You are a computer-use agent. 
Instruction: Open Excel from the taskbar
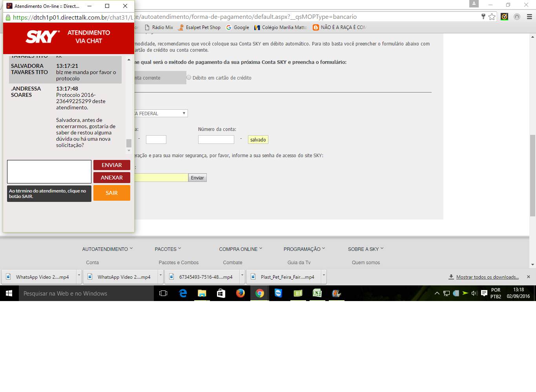317,293
